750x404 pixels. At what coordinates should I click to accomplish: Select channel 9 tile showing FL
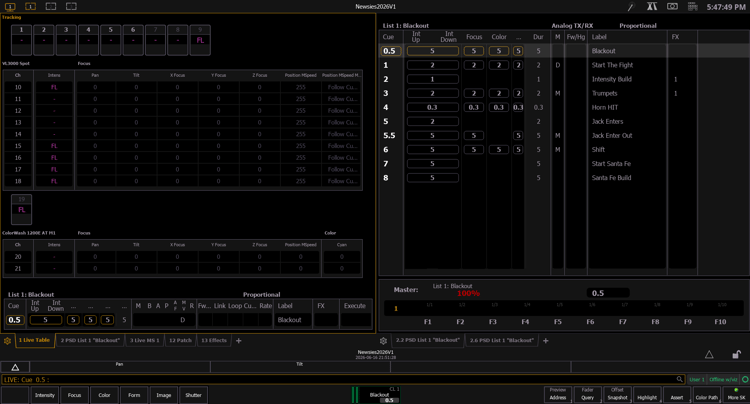[200, 40]
